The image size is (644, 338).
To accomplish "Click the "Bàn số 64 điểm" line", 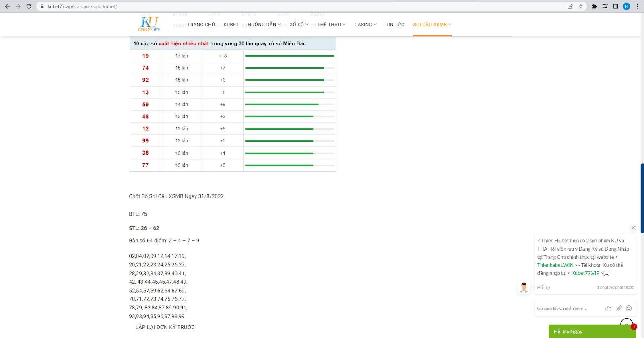I will 164,241.
